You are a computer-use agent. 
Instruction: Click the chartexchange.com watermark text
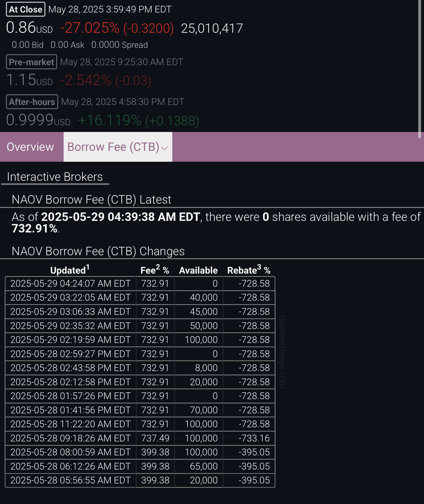click(x=282, y=351)
